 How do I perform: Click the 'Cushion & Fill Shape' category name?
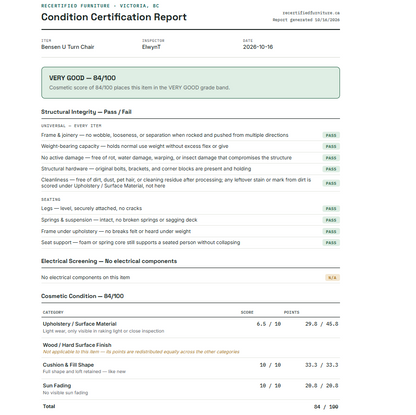(x=68, y=365)
